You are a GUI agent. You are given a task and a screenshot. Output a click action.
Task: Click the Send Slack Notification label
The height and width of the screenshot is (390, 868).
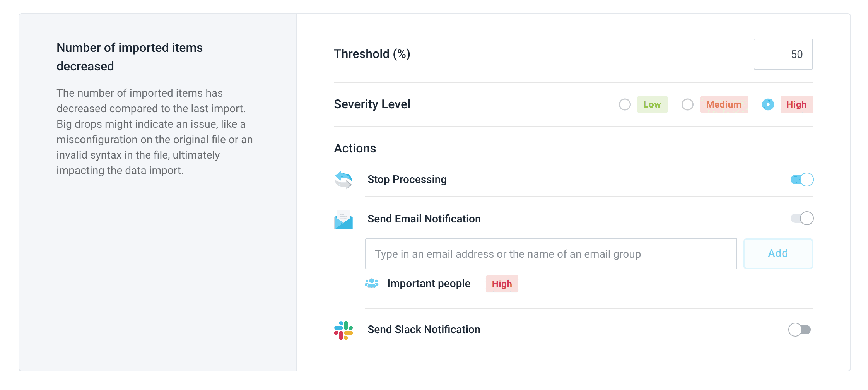click(x=424, y=330)
